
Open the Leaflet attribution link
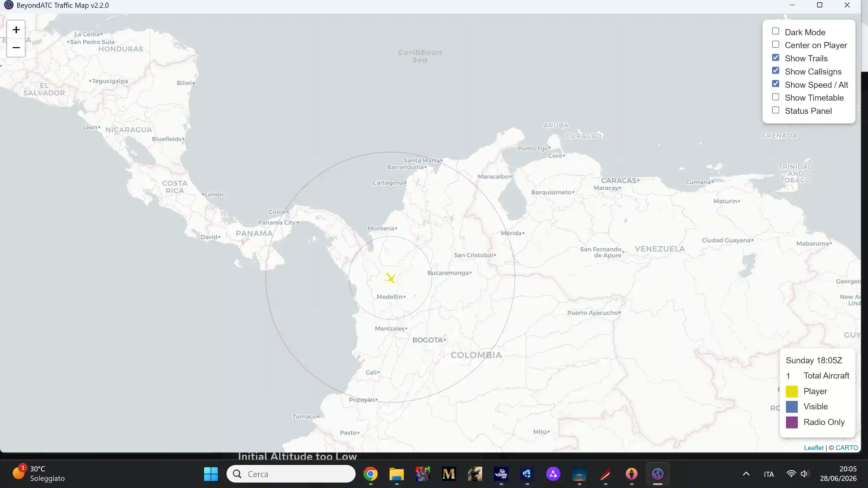pos(813,448)
